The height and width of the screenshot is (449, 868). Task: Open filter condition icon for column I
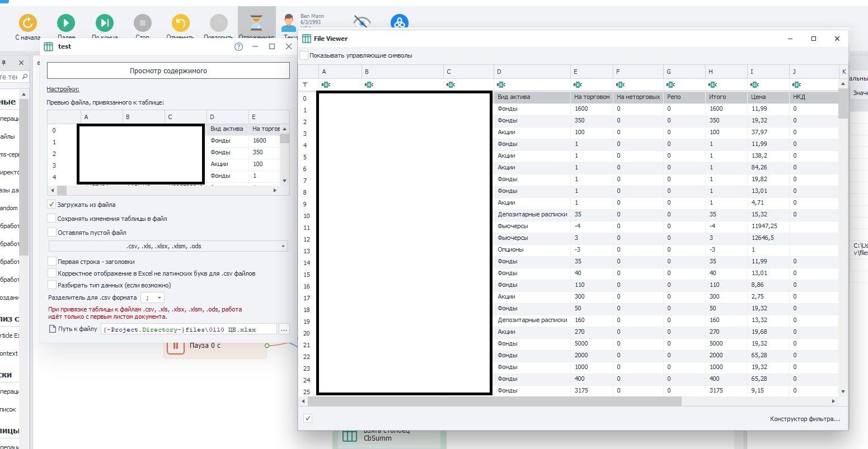coord(754,84)
